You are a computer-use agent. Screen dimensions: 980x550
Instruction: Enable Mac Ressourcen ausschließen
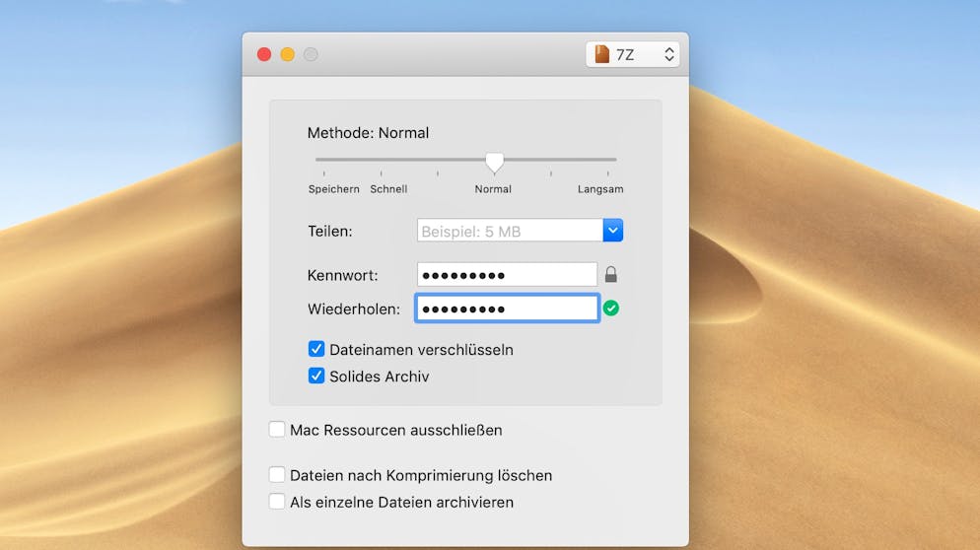pos(277,430)
